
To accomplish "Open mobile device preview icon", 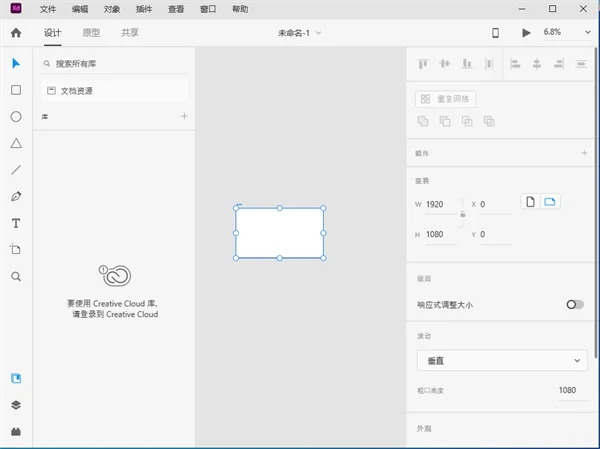I will (x=495, y=33).
